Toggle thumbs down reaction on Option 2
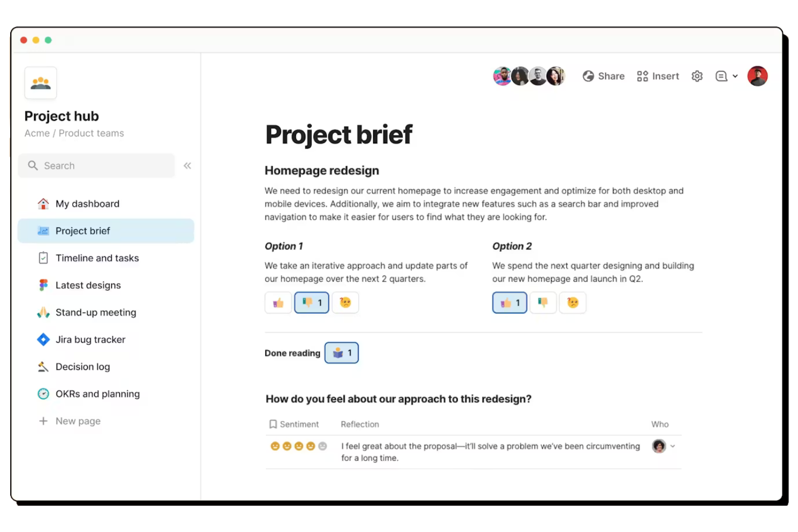798x532 pixels. [543, 302]
